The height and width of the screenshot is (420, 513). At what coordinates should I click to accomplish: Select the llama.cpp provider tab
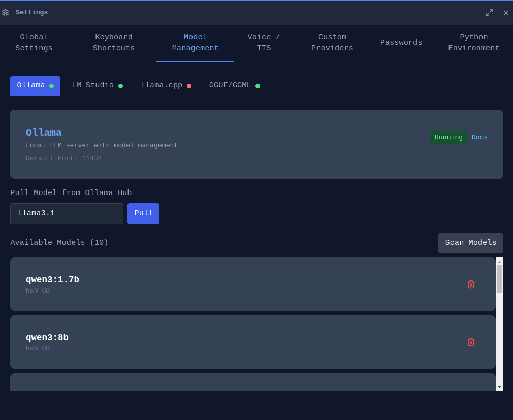166,86
